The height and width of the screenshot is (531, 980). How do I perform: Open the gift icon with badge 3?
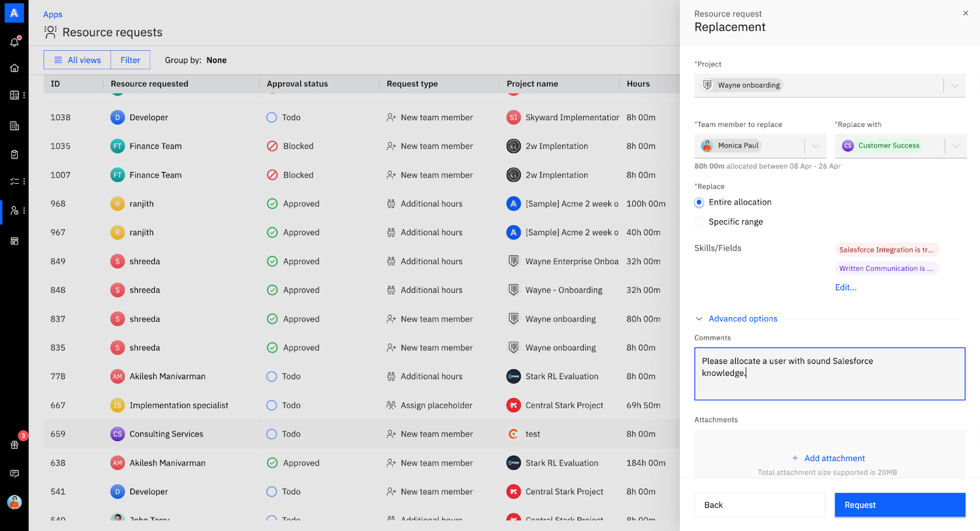point(15,445)
